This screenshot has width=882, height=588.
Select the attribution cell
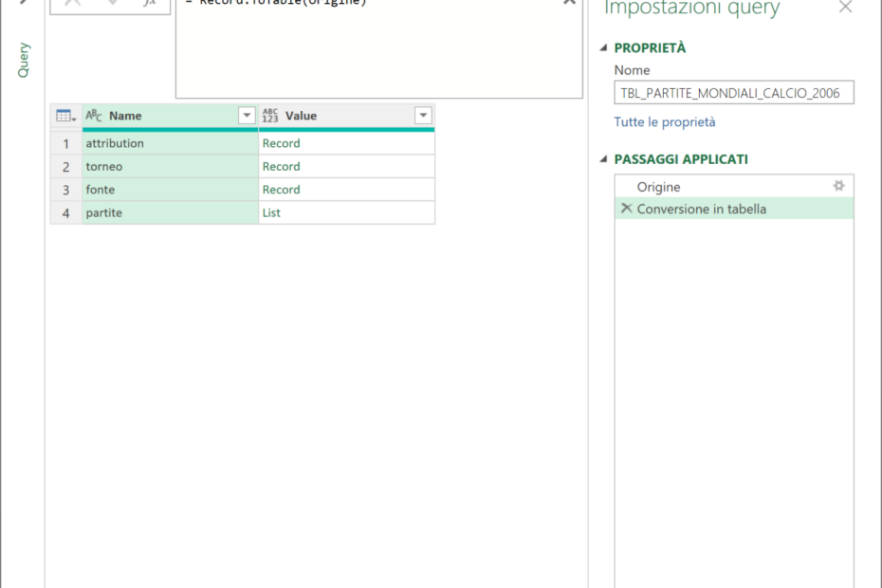[x=170, y=143]
